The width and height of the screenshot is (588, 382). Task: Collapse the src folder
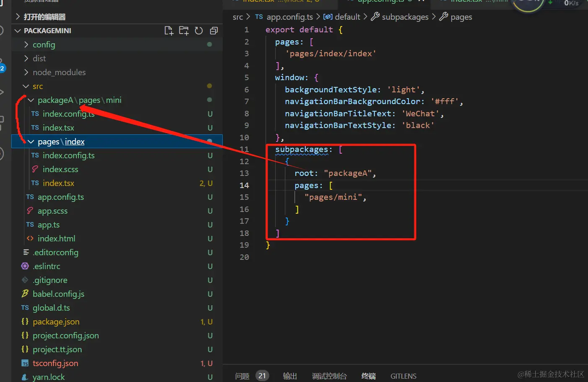point(38,86)
